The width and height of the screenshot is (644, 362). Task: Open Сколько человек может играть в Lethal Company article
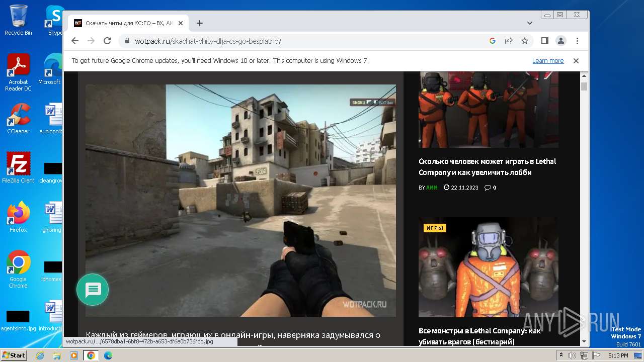(x=488, y=167)
